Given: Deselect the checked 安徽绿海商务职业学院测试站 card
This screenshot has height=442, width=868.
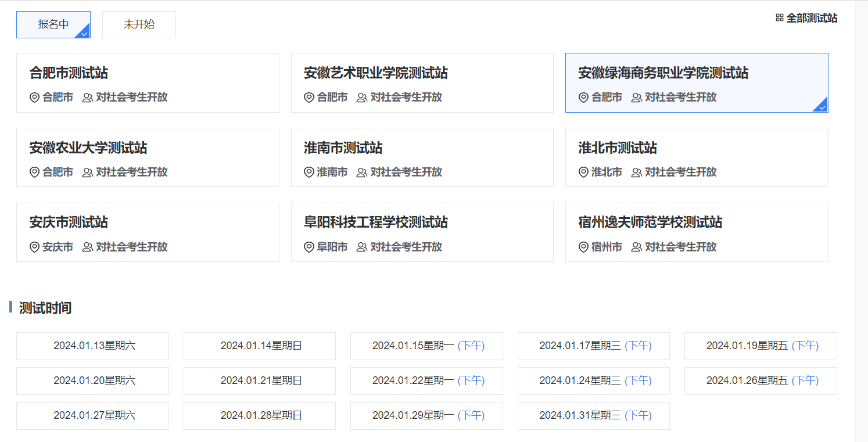Looking at the screenshot, I should (696, 83).
